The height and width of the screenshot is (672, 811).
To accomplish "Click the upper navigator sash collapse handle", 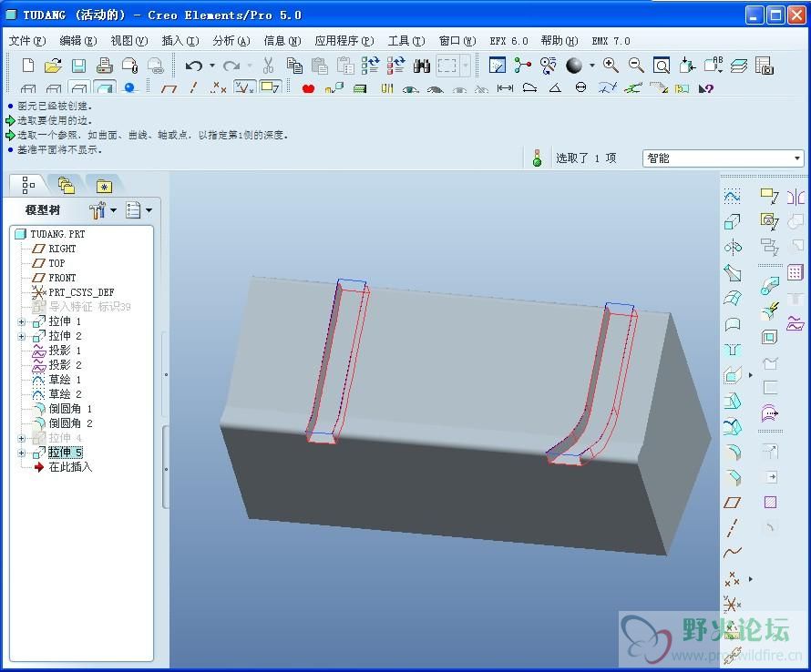I will click(x=166, y=373).
